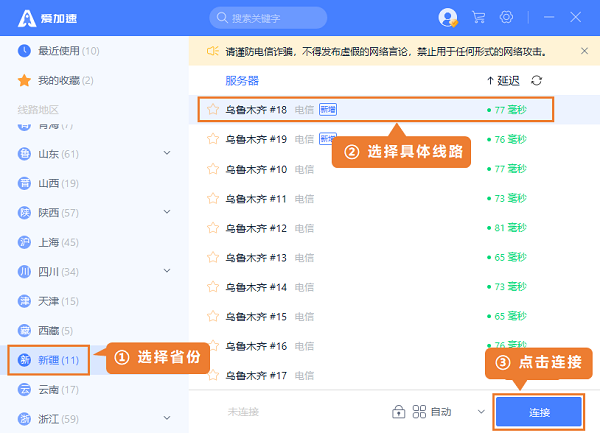This screenshot has height=433, width=600.
Task: Dismiss the yellow notice banner
Action: tap(584, 51)
